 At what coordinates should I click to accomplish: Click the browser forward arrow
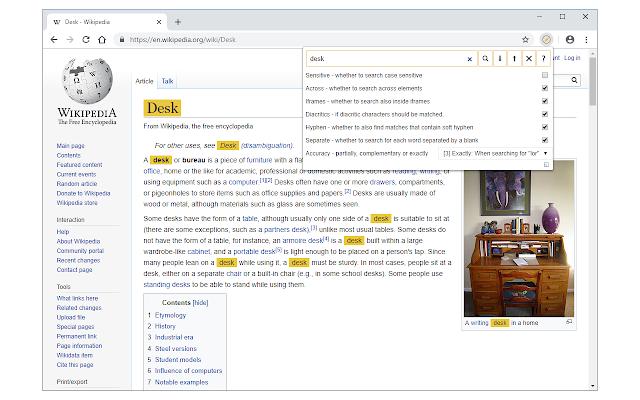(70, 40)
